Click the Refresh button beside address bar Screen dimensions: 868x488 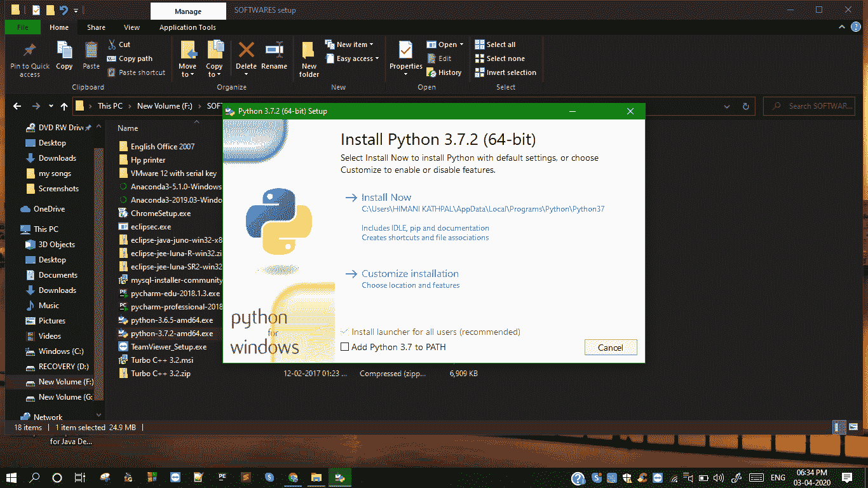[745, 106]
